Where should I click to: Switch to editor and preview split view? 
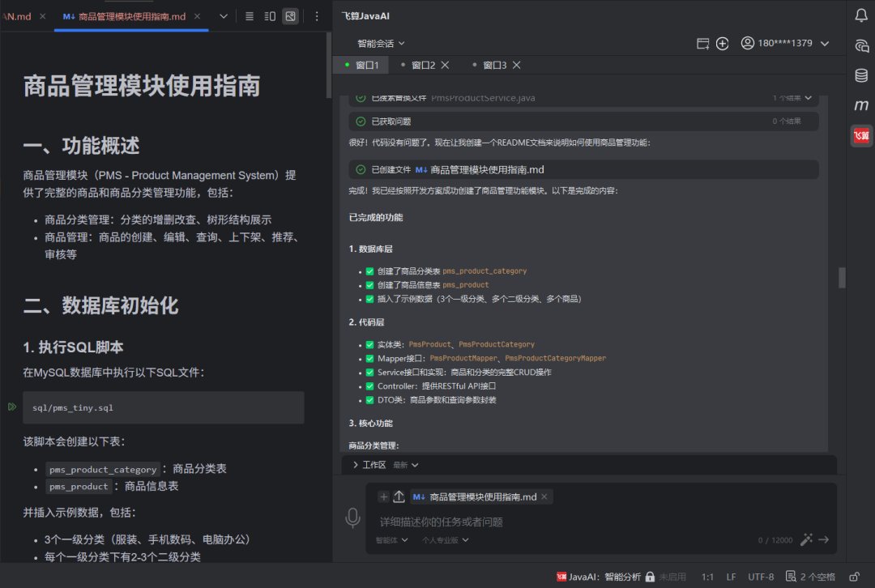(270, 16)
